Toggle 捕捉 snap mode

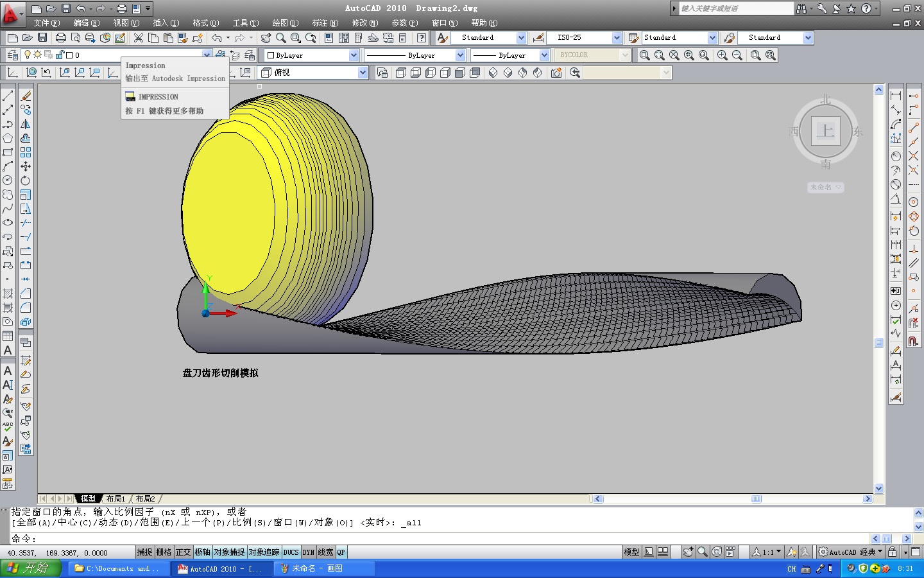coord(145,552)
